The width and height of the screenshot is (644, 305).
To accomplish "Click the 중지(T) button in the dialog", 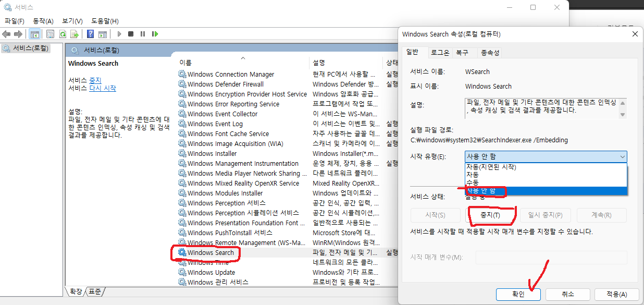I will [489, 215].
